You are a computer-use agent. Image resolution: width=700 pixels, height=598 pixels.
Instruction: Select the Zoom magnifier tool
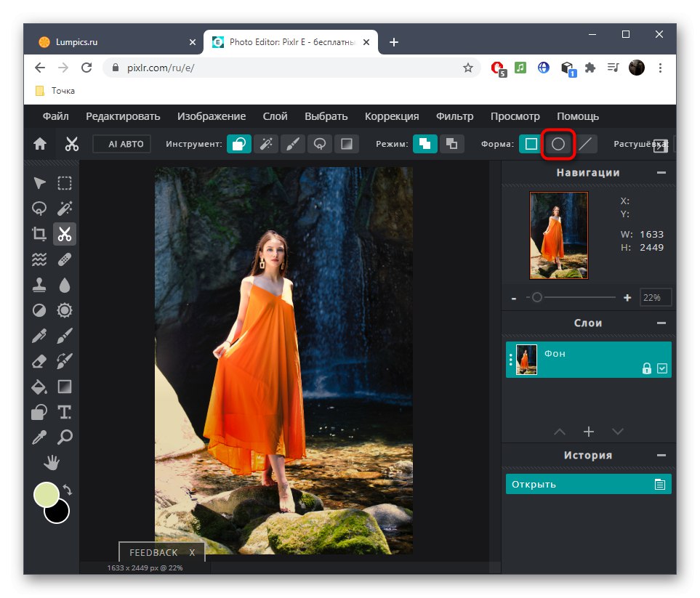(x=65, y=437)
